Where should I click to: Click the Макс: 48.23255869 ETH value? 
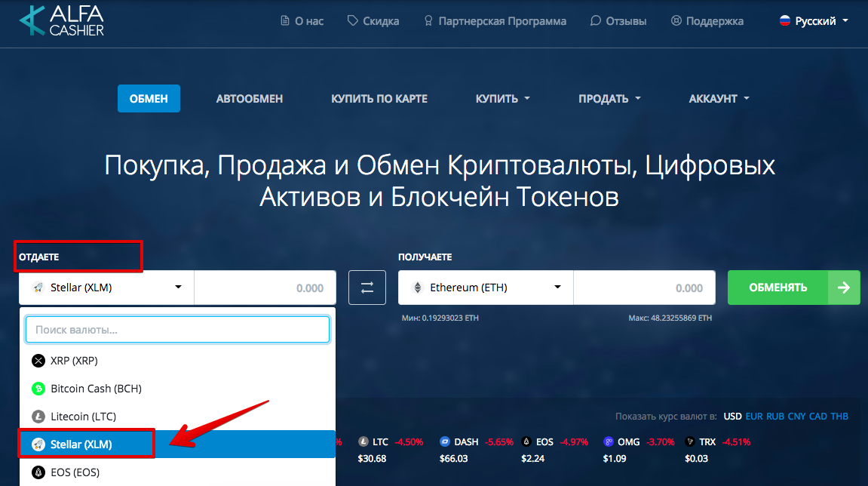(x=670, y=318)
